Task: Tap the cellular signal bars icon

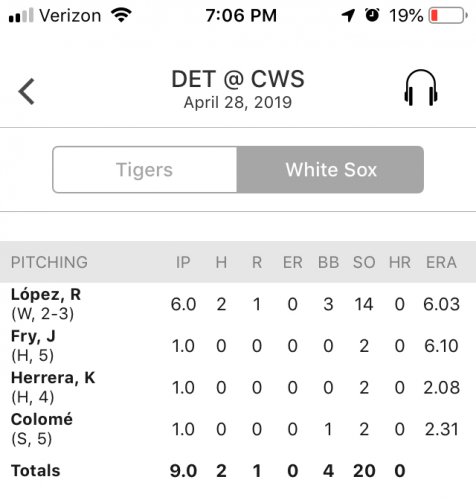Action: [x=21, y=15]
